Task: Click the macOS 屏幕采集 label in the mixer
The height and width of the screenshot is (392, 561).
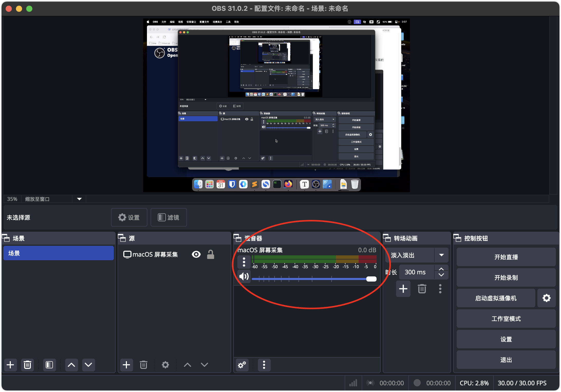Action: 260,250
